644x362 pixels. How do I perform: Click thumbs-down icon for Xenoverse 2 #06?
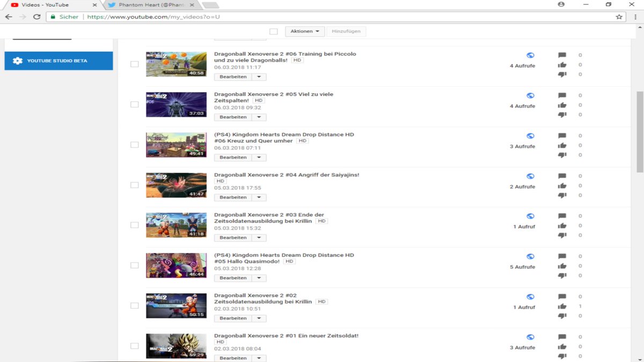pyautogui.click(x=562, y=75)
